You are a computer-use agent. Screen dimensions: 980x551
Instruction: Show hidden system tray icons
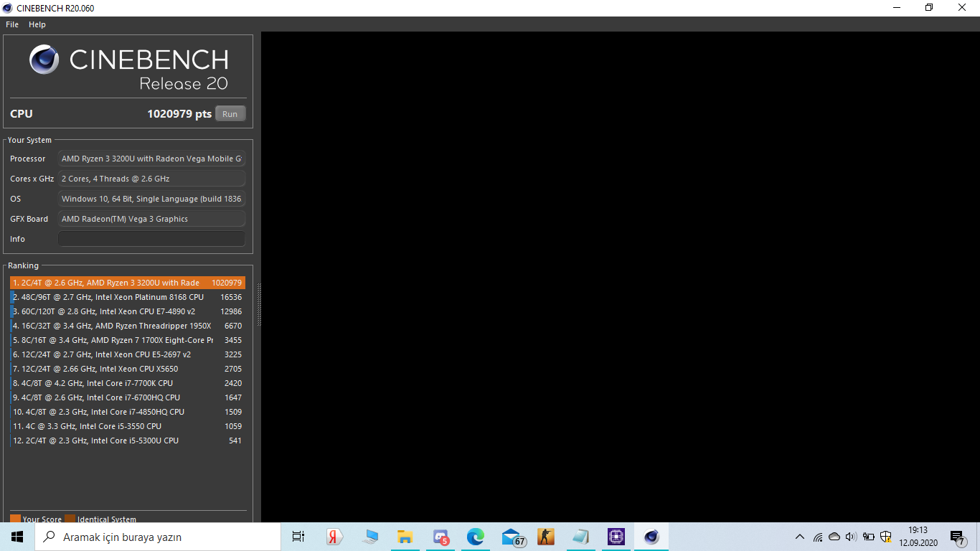coord(800,537)
